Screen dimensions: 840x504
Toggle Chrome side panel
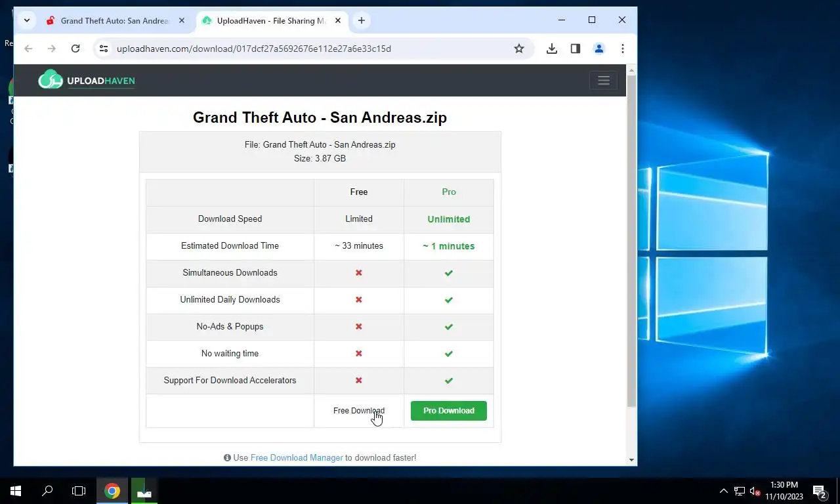point(576,49)
